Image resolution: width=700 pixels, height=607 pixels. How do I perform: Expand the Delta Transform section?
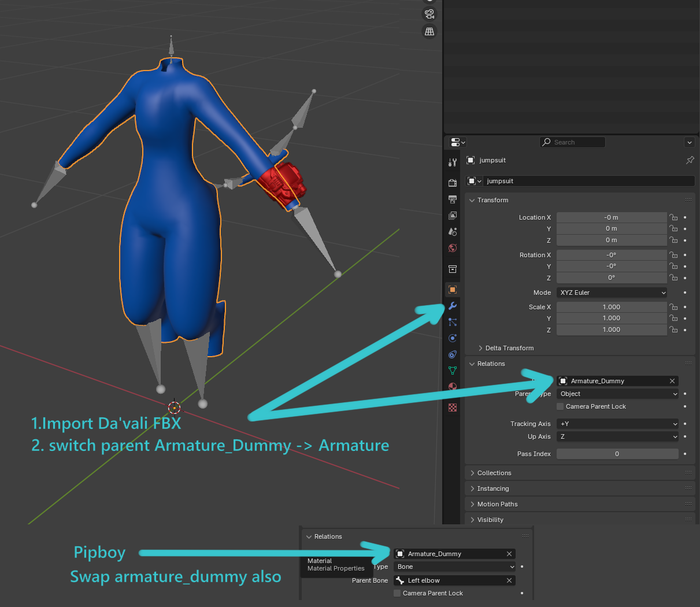click(x=509, y=348)
